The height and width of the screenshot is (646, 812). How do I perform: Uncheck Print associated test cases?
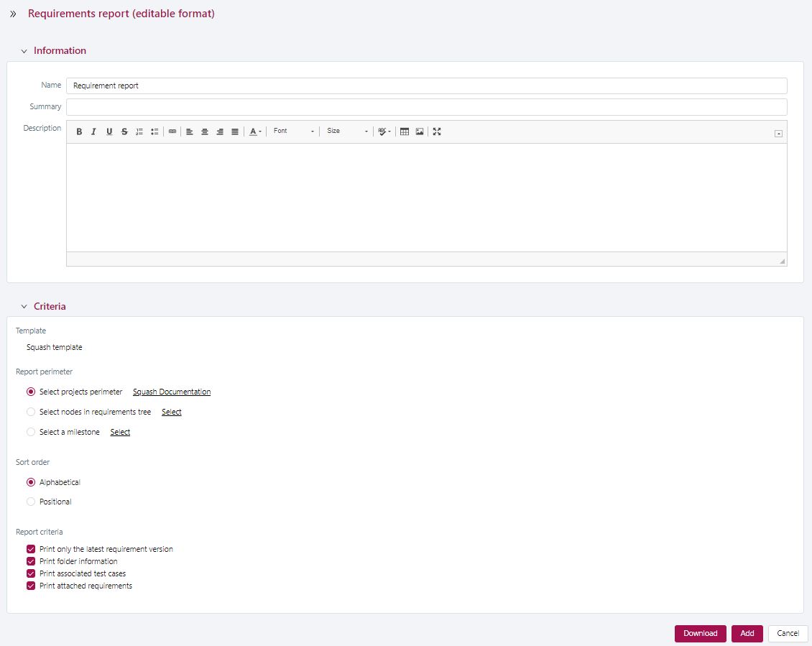30,573
